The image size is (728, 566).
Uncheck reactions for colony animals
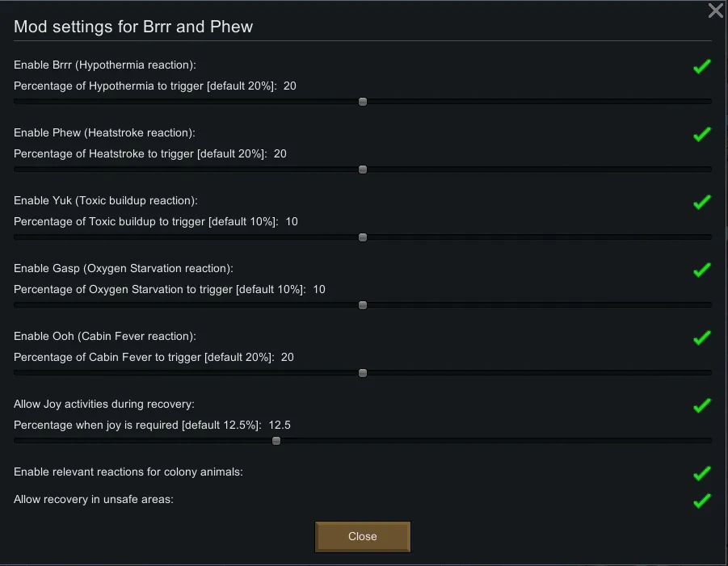pos(701,473)
